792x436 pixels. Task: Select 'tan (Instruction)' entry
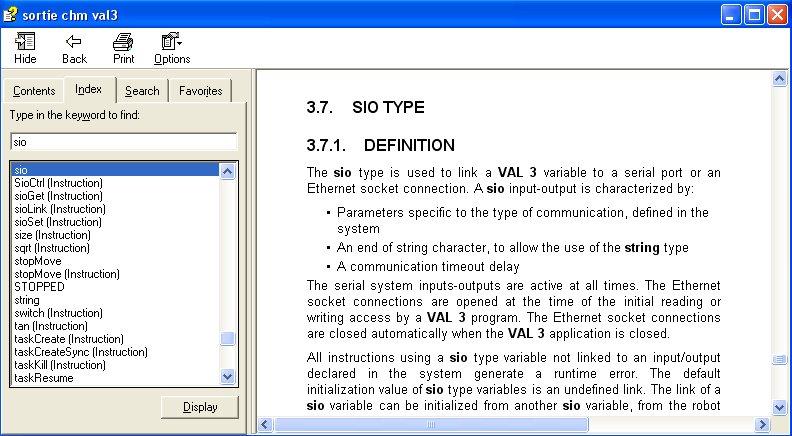click(115, 326)
